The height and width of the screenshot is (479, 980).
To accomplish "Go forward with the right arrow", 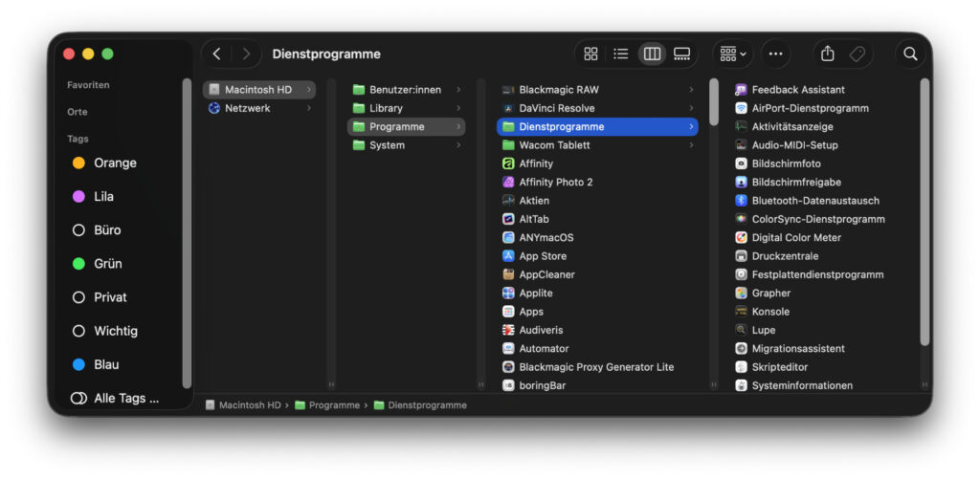I will point(246,54).
